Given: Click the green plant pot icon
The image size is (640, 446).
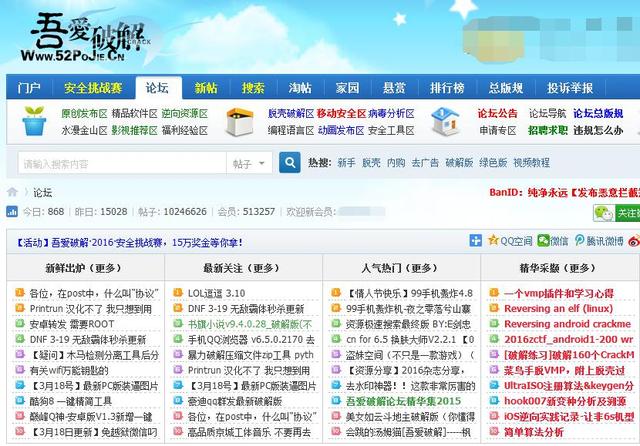Looking at the screenshot, I should (34, 121).
